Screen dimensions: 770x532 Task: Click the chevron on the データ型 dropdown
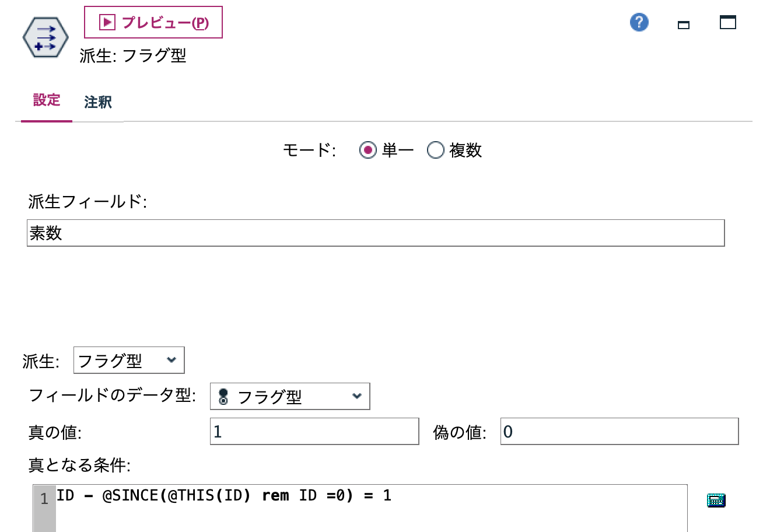tap(358, 396)
